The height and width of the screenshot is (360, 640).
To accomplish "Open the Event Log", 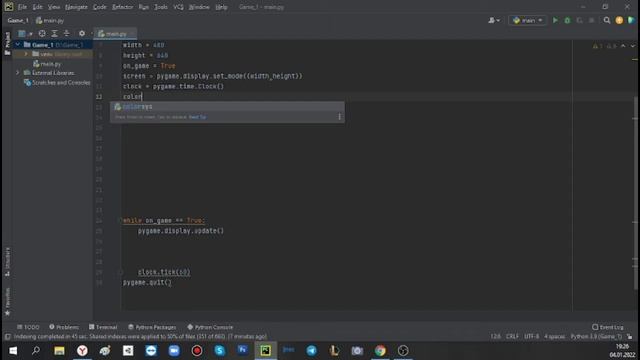I will tap(608, 327).
